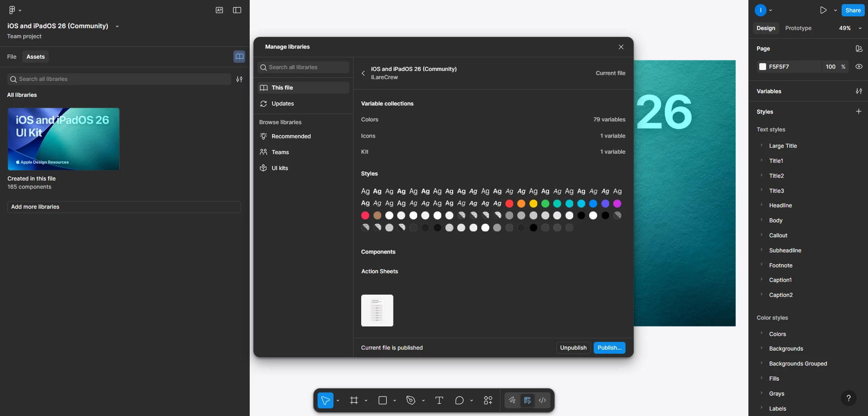Open the help question mark button
868x416 pixels.
[848, 398]
